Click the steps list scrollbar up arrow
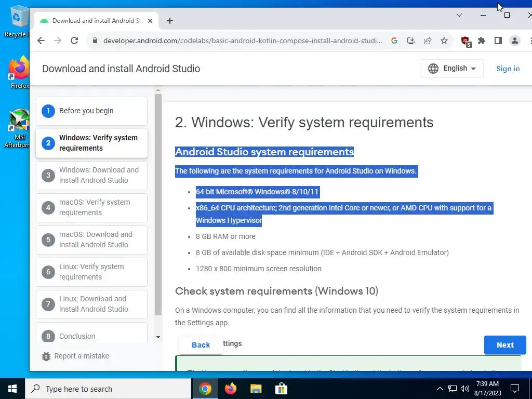 [x=158, y=90]
